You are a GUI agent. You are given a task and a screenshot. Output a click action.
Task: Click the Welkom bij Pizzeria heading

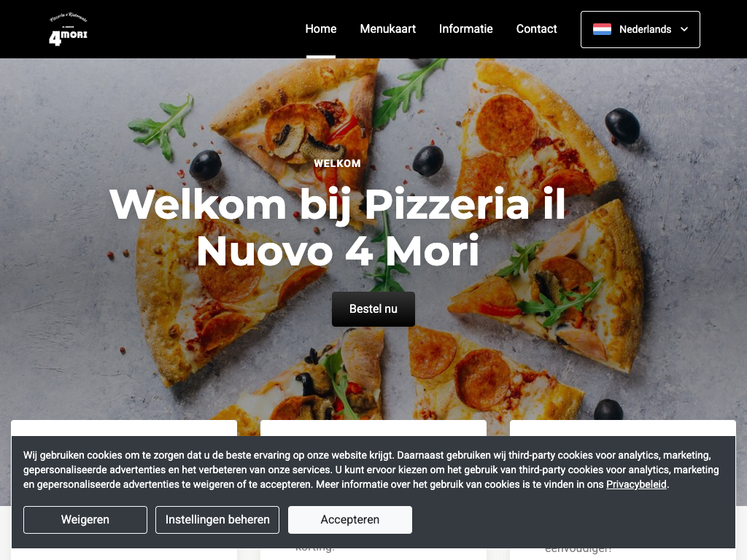337,227
